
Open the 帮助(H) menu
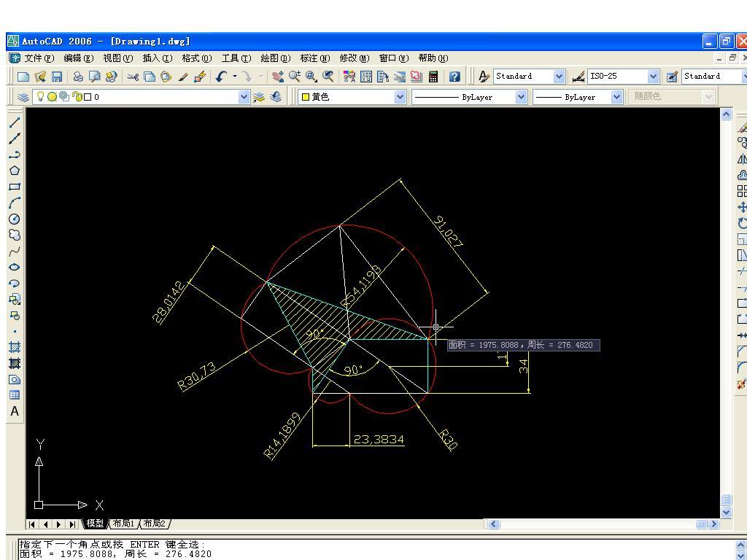click(433, 58)
